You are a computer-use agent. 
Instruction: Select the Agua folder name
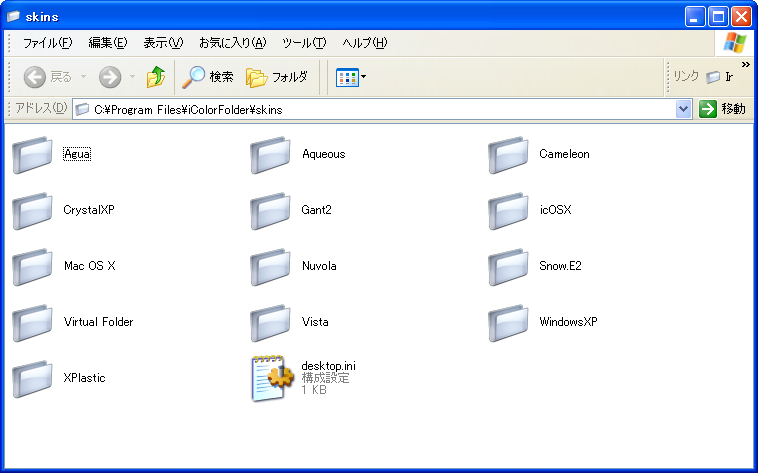(x=77, y=154)
